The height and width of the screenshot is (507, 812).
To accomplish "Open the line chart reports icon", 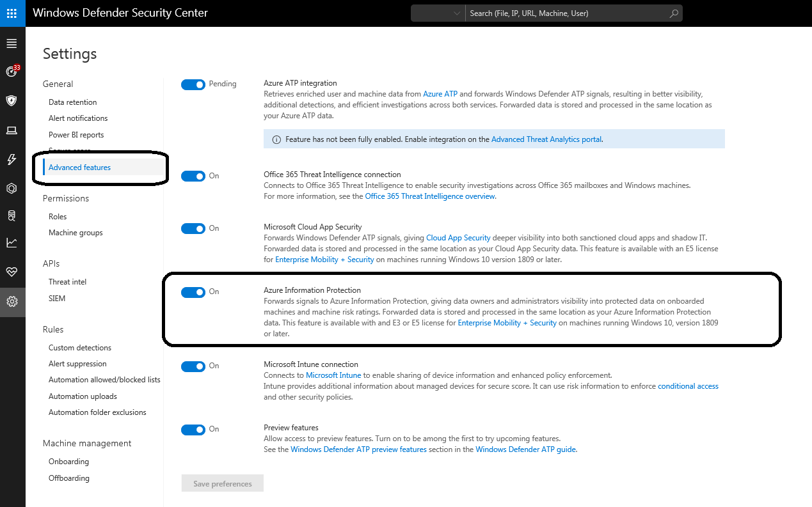I will [12, 242].
